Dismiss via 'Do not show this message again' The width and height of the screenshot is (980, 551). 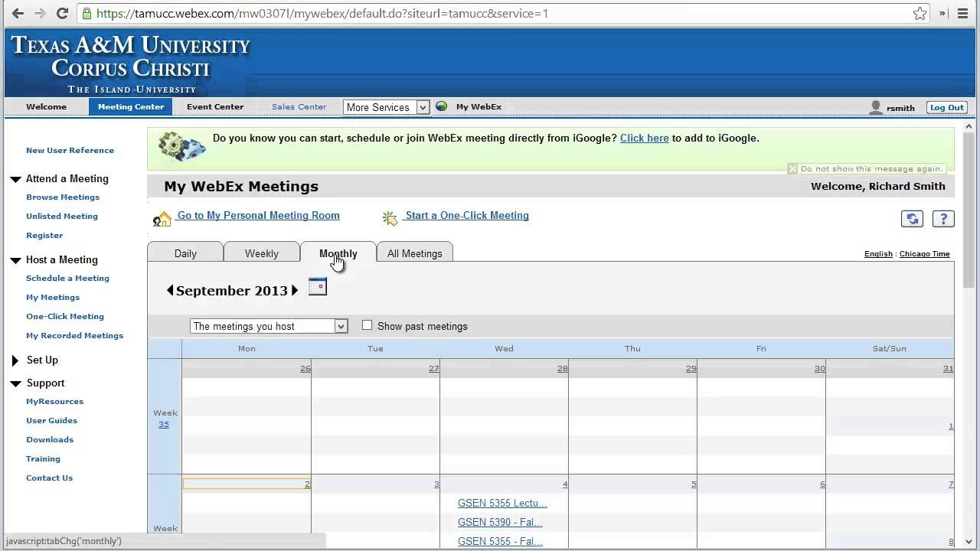tap(871, 169)
